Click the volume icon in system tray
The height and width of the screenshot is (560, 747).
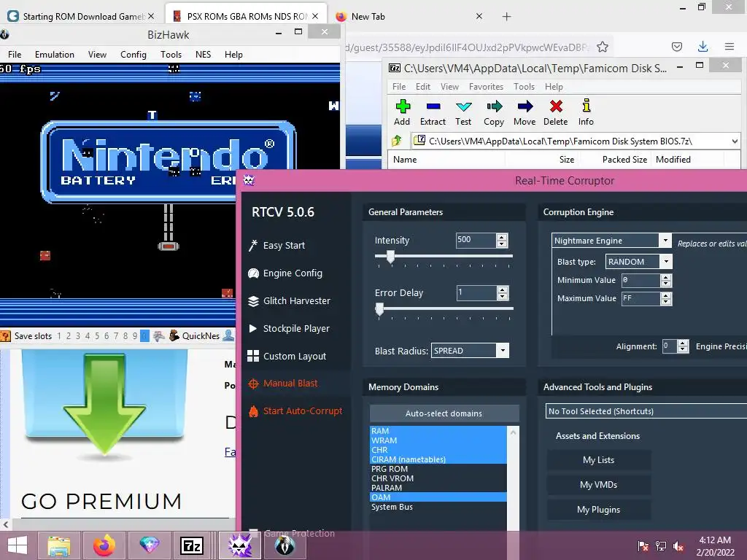tap(678, 545)
